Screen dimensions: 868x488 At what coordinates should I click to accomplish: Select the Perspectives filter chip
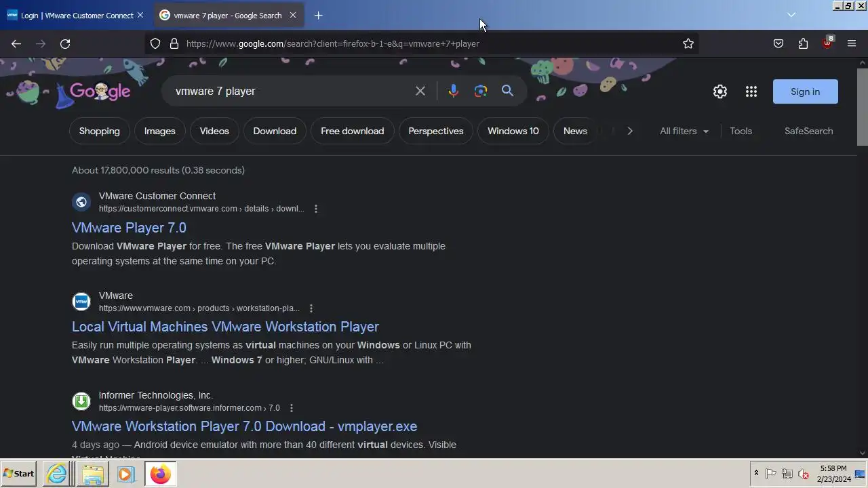(436, 131)
